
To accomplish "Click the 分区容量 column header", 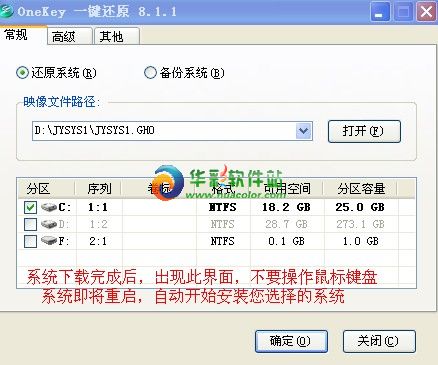I will [x=361, y=189].
